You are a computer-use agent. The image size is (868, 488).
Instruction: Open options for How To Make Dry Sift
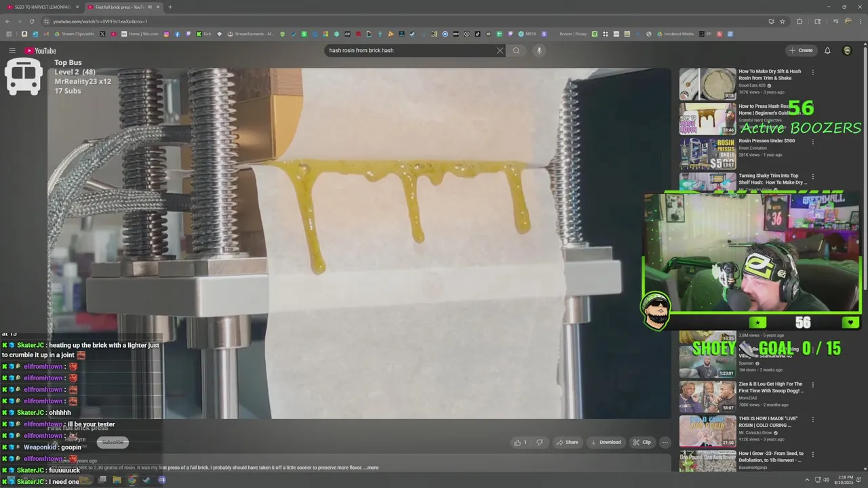click(812, 72)
